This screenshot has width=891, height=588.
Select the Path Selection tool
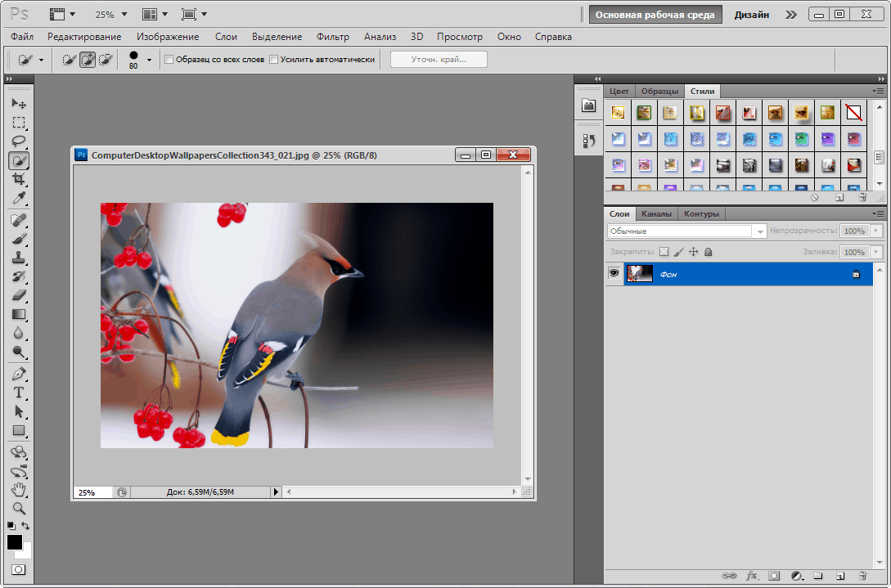19,412
